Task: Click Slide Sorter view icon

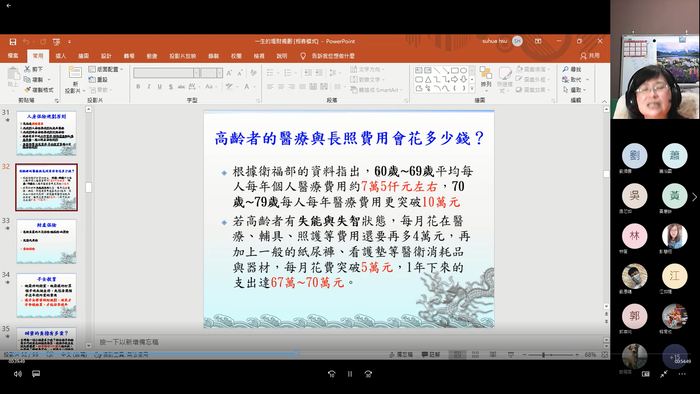Action: (x=475, y=355)
